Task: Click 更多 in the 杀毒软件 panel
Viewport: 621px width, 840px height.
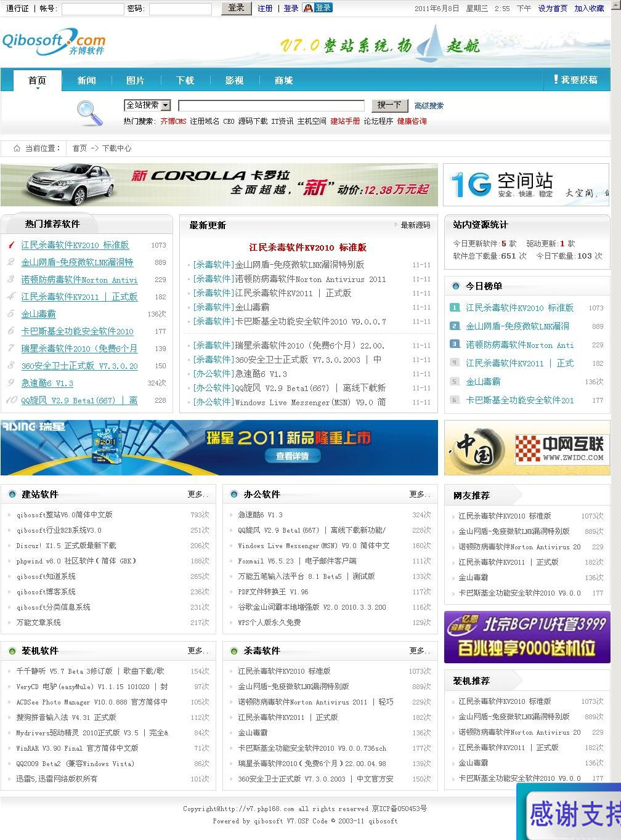Action: click(x=420, y=651)
